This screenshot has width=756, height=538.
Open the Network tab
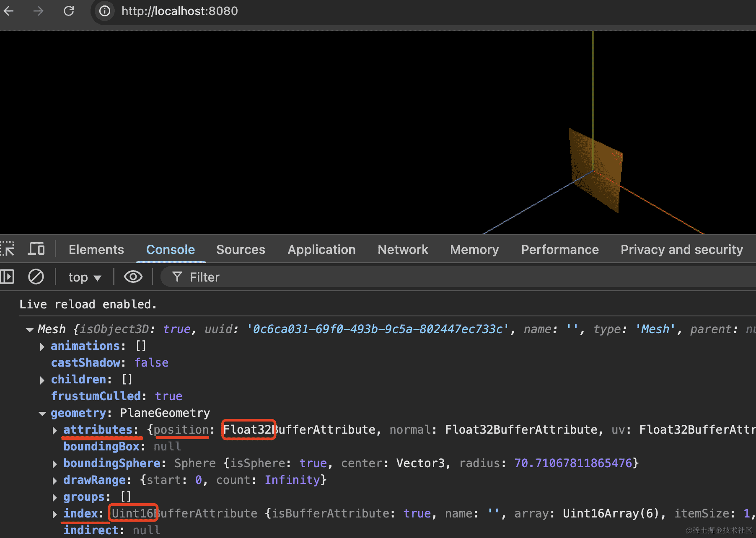[x=403, y=250]
